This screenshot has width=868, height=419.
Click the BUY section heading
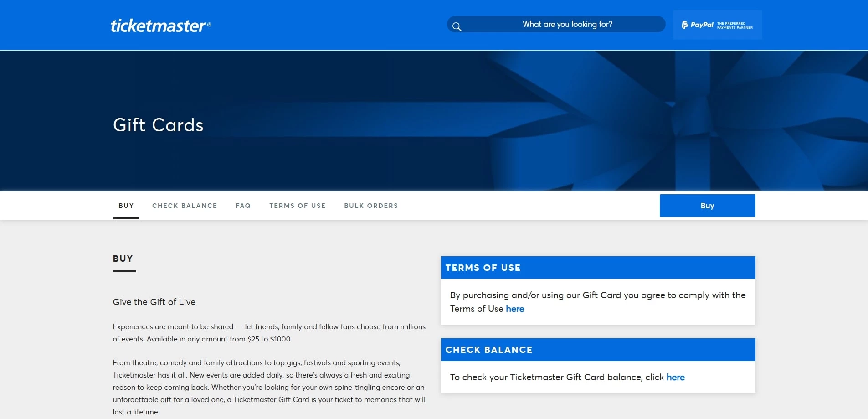pos(123,259)
